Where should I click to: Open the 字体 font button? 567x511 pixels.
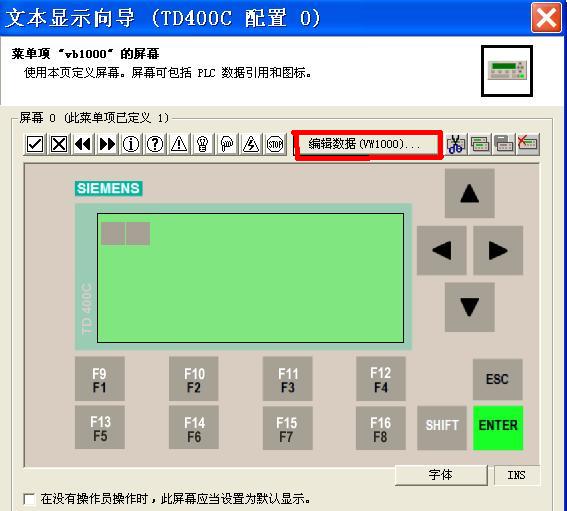pos(441,475)
